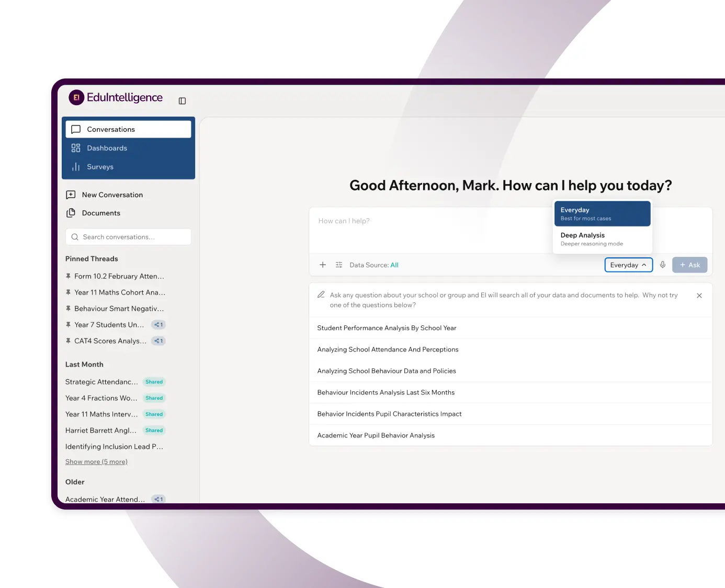Select the Deep Analysis mode option

(x=602, y=239)
